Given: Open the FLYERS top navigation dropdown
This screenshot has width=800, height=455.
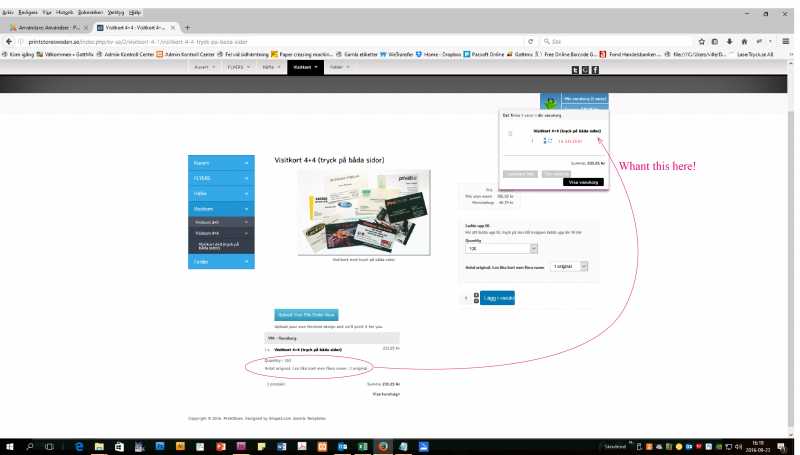Looking at the screenshot, I should (x=238, y=67).
